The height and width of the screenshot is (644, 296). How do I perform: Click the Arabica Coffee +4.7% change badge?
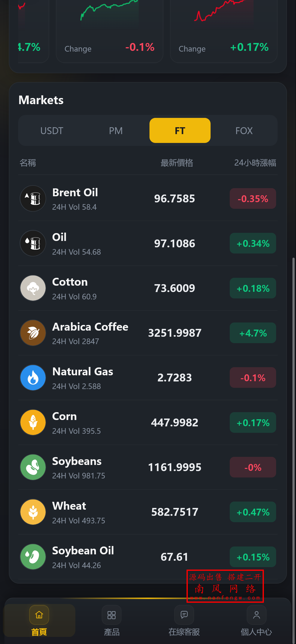[x=253, y=333]
